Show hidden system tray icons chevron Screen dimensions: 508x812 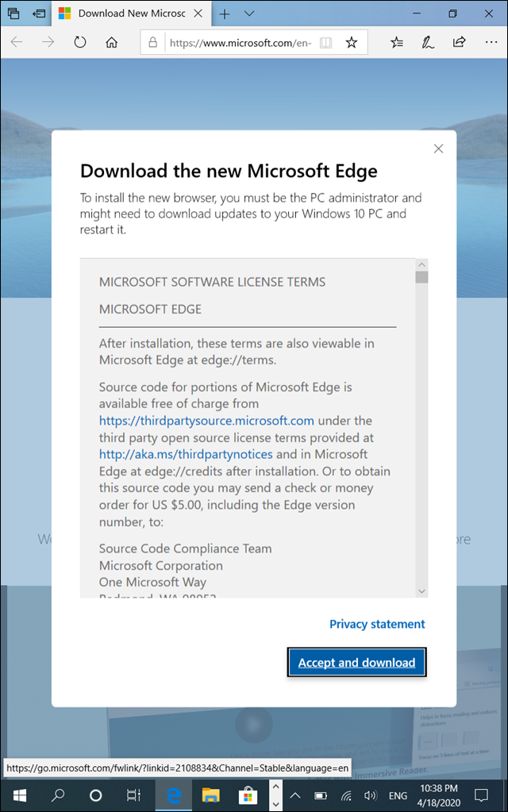pos(294,795)
